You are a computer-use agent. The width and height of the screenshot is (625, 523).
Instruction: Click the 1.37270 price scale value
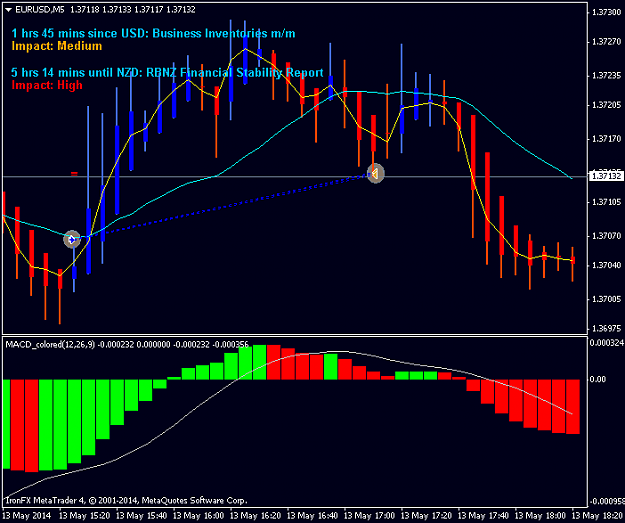pos(606,42)
